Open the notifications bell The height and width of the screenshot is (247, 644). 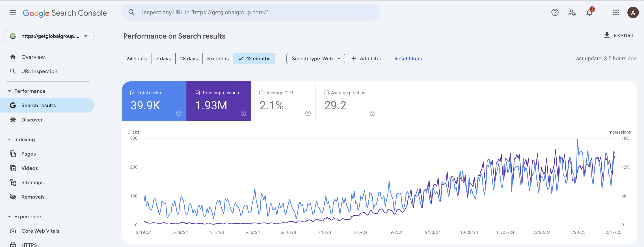[589, 13]
